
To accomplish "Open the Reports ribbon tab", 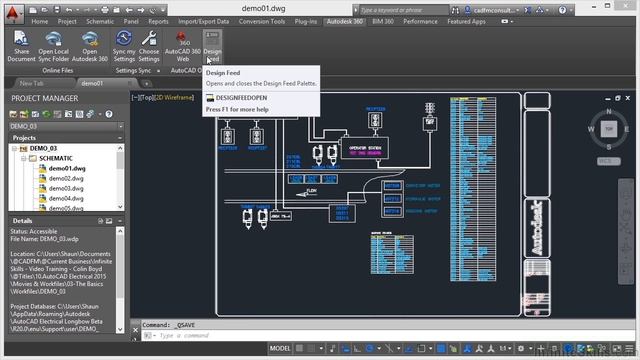I will [158, 22].
